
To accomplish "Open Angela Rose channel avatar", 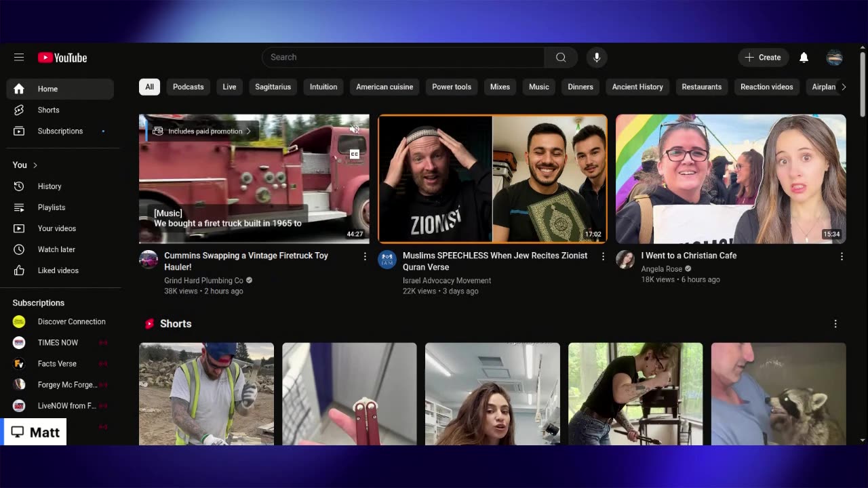I will click(x=625, y=260).
